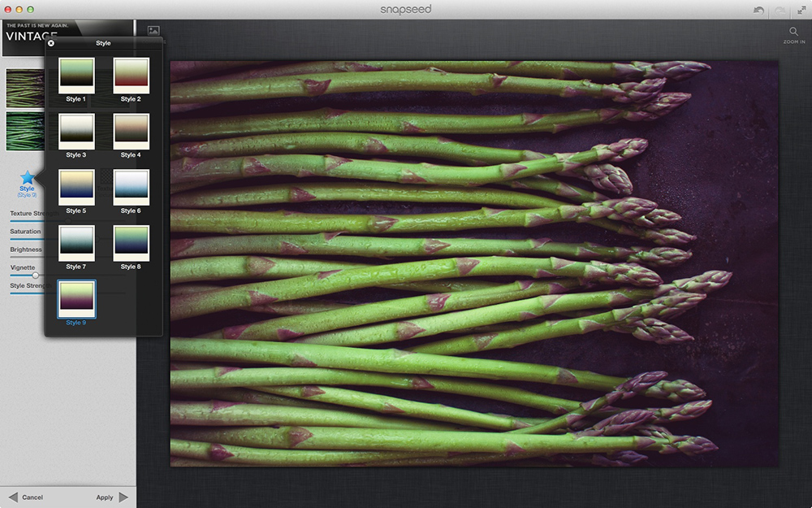Viewport: 812px width, 508px height.
Task: Click the Apply button
Action: point(105,497)
